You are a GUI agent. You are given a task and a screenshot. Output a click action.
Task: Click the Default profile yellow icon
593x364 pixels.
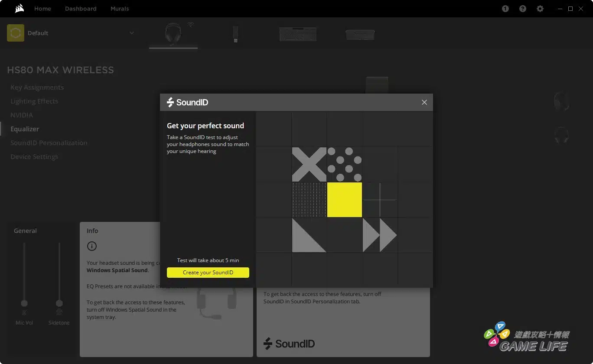pyautogui.click(x=16, y=33)
